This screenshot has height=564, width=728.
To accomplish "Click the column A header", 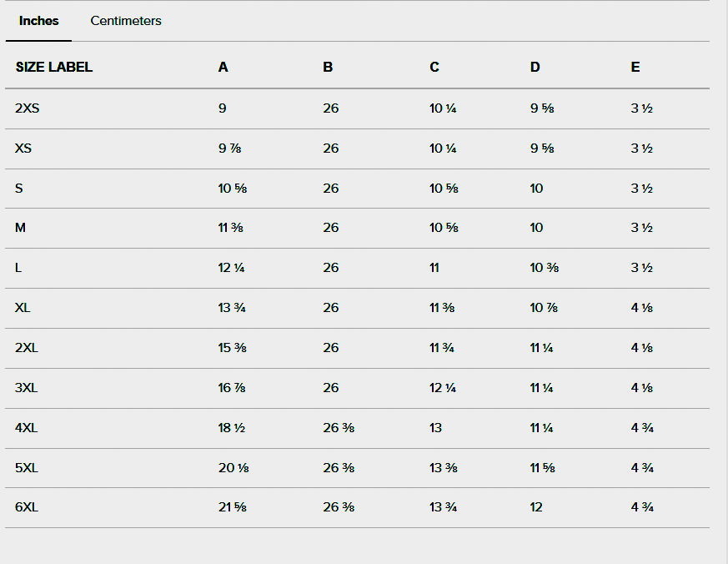I will [223, 68].
